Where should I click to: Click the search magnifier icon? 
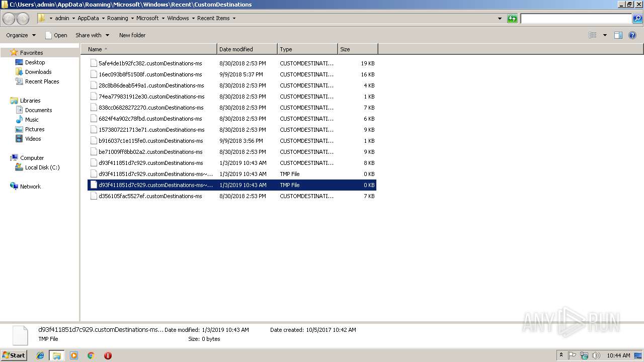pyautogui.click(x=637, y=19)
